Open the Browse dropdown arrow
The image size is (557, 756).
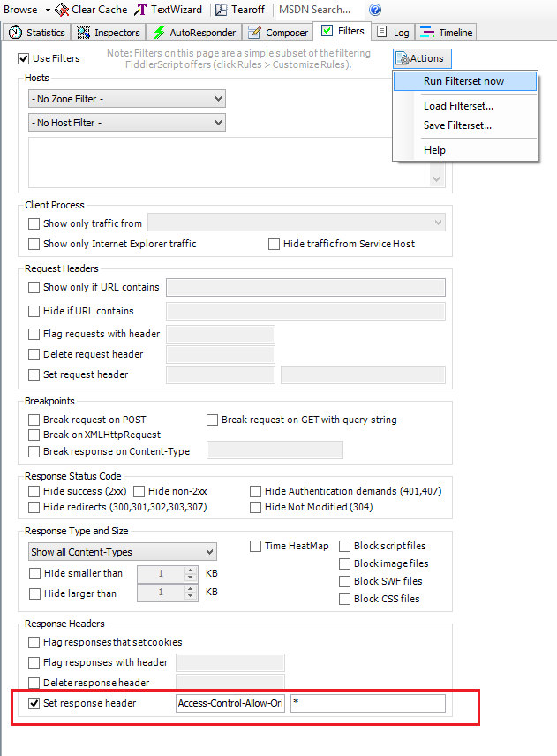48,10
